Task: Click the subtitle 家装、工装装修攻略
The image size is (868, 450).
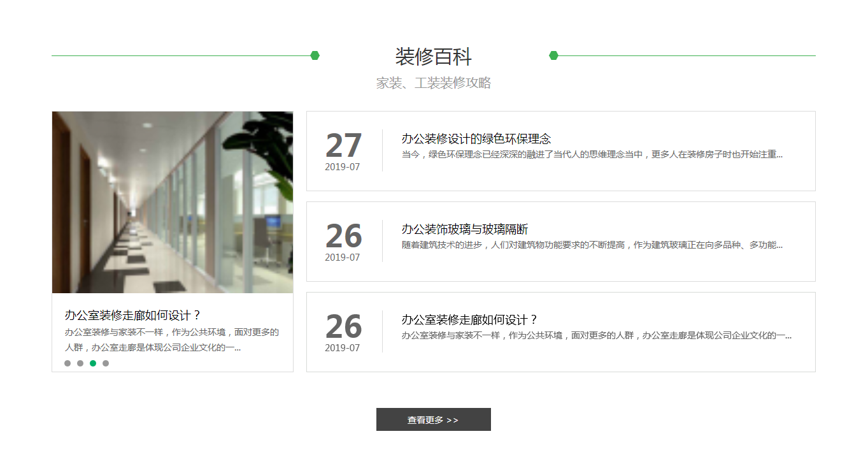Action: pos(433,83)
